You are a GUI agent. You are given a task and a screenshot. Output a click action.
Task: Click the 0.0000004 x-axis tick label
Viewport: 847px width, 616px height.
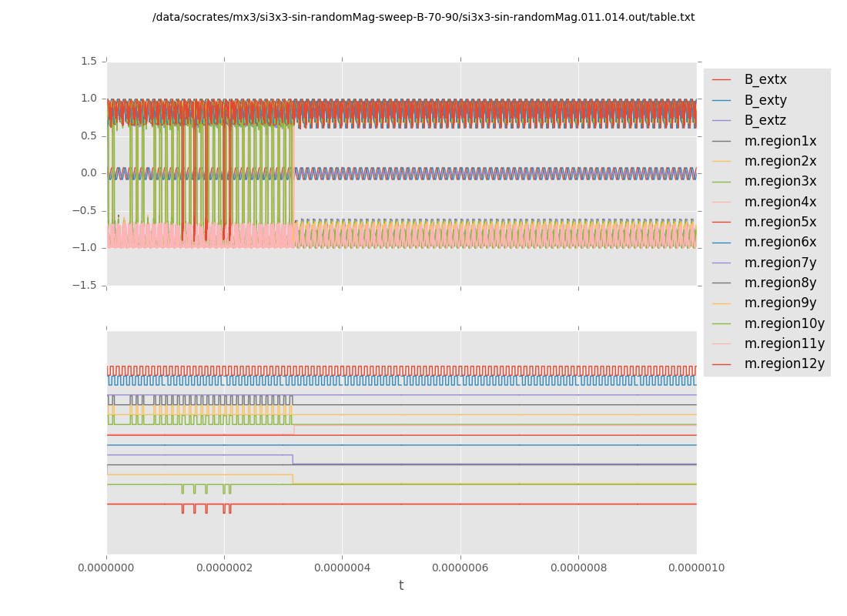click(343, 567)
